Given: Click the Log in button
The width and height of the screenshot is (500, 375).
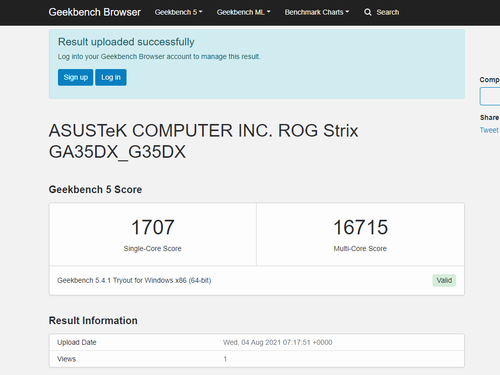Looking at the screenshot, I should click(x=111, y=77).
